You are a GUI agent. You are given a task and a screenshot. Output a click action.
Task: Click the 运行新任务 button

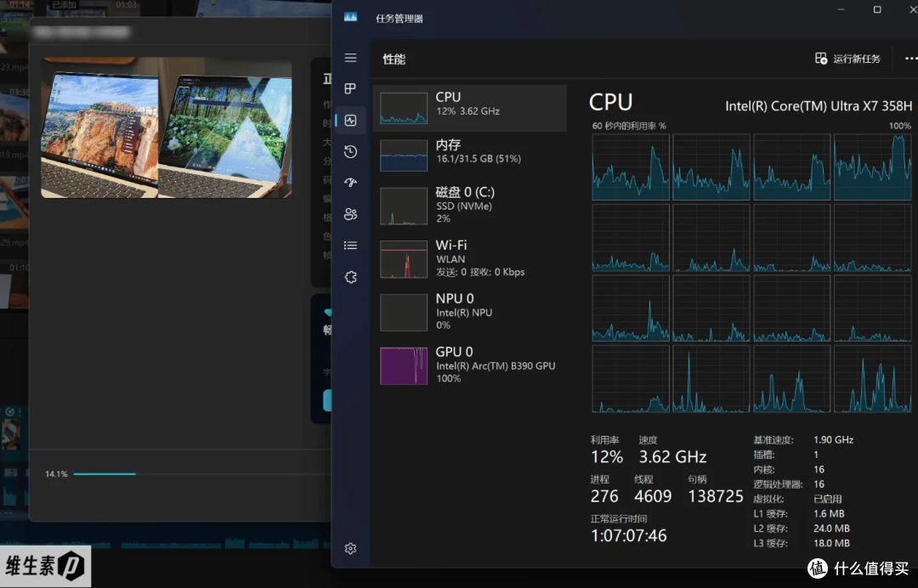[847, 59]
